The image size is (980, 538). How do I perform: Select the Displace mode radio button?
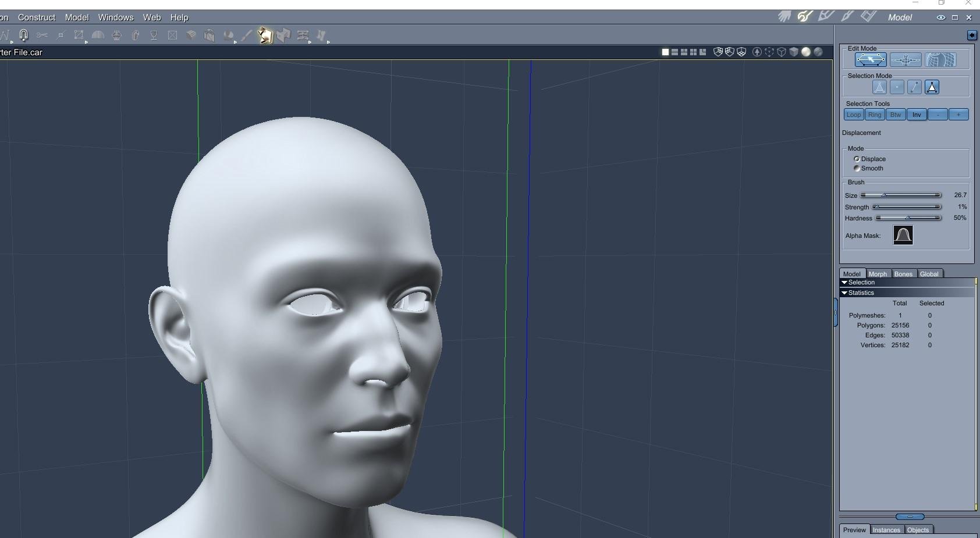857,159
